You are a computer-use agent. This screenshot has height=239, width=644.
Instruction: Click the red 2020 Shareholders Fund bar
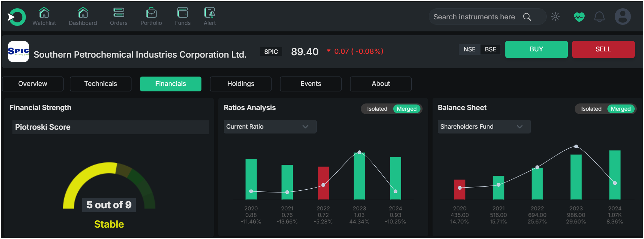coord(460,190)
